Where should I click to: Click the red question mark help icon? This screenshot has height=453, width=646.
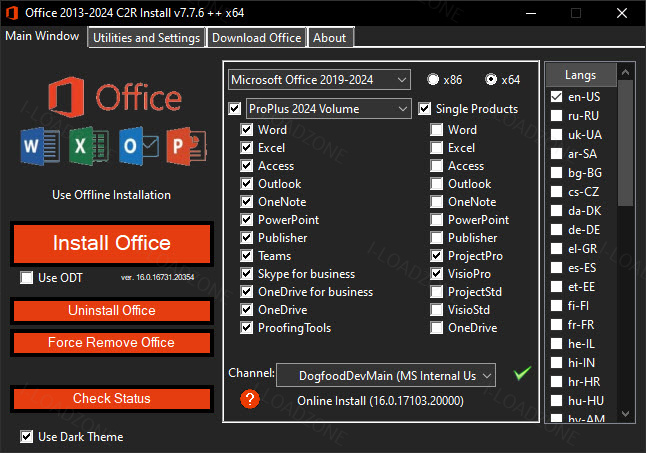250,399
